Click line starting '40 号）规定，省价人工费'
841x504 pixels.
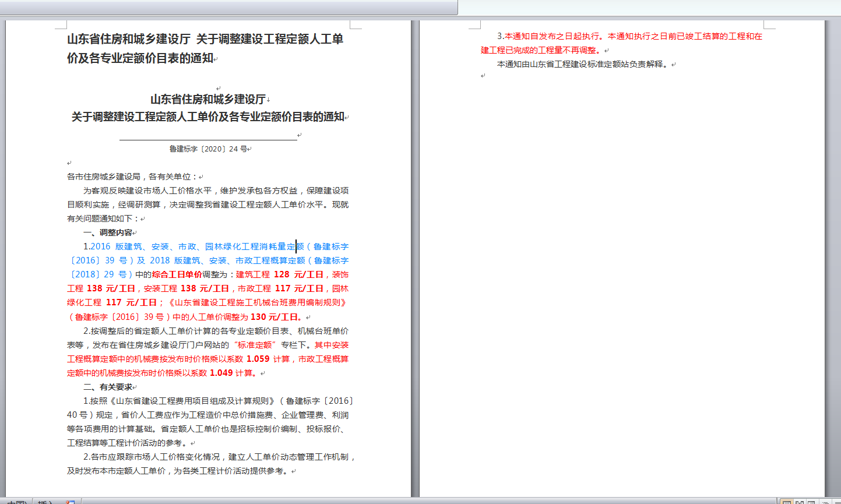coord(207,415)
